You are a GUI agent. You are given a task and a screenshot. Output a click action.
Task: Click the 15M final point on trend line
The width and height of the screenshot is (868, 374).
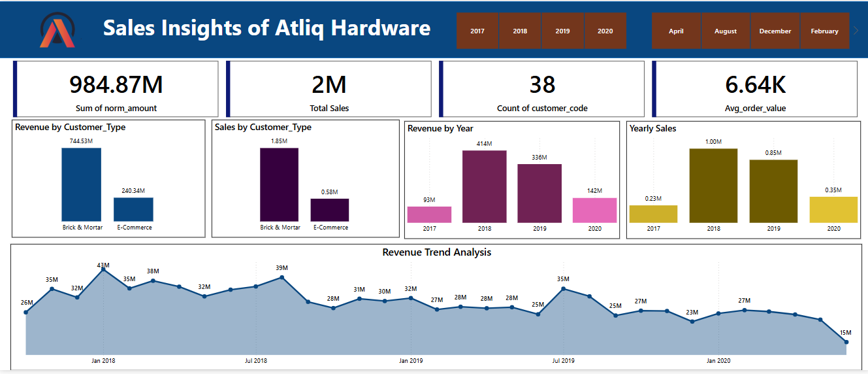click(846, 342)
